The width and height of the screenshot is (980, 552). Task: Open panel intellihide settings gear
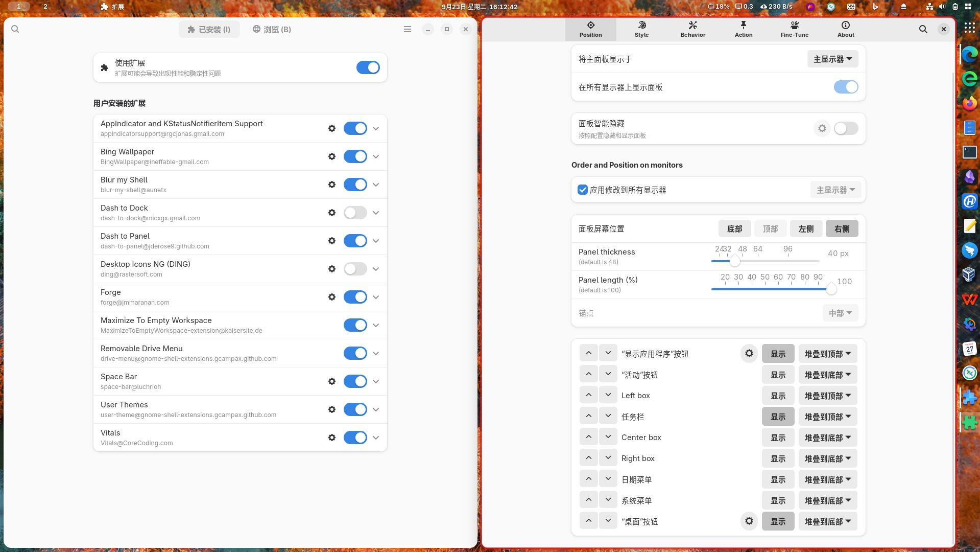(x=822, y=129)
